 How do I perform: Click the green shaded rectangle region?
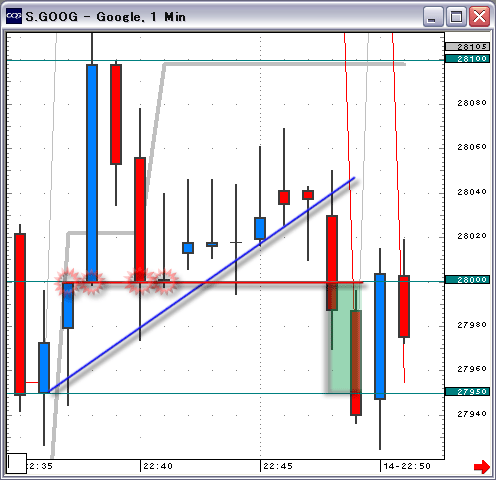pyautogui.click(x=344, y=338)
